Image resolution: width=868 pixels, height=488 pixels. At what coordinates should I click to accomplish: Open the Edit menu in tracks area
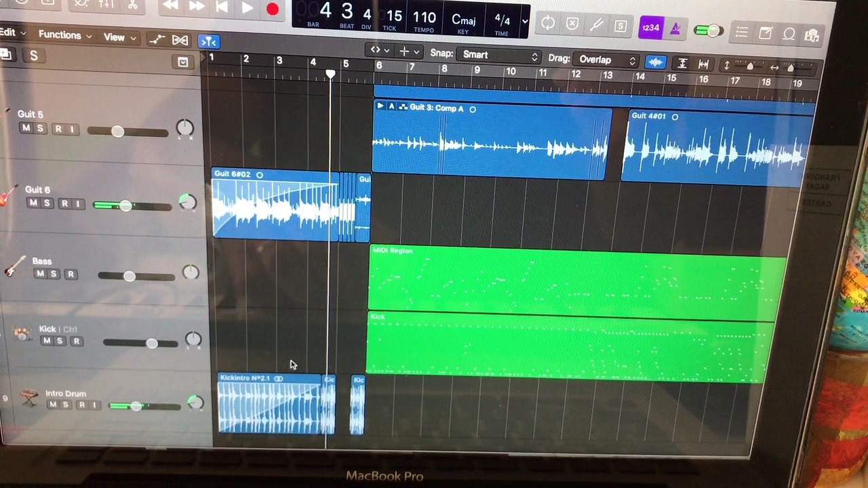pos(12,33)
